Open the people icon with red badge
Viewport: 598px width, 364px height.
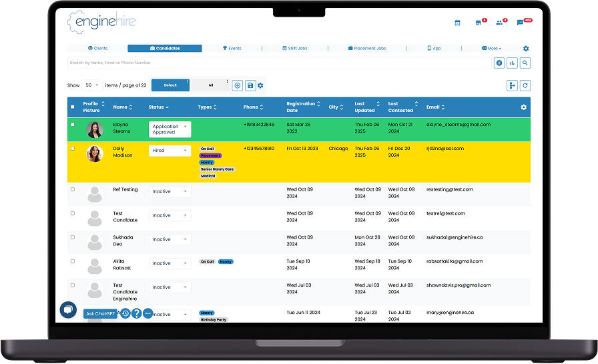click(499, 23)
